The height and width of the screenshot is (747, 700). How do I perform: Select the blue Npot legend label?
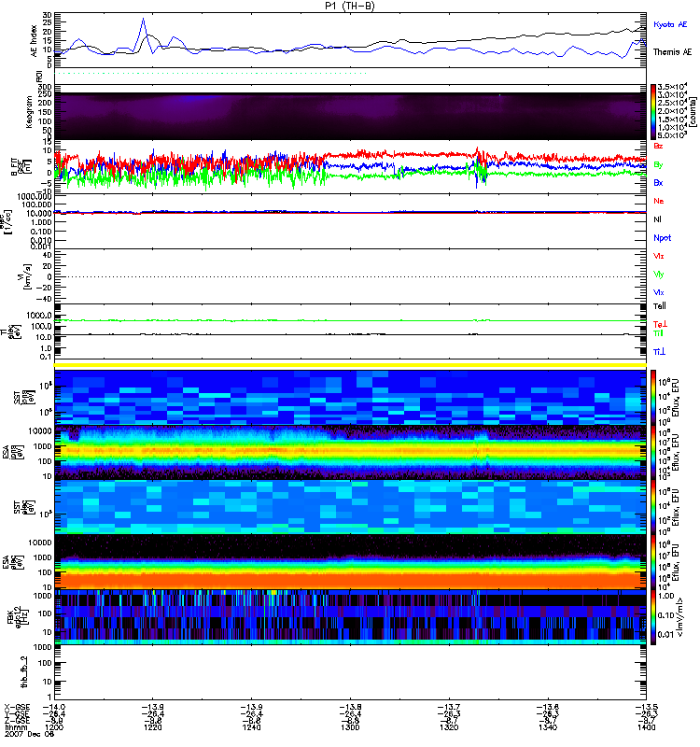tap(662, 238)
